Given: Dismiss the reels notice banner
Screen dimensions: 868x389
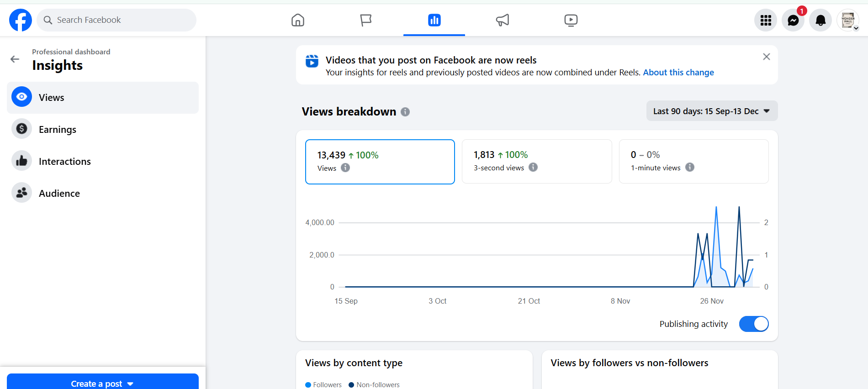Looking at the screenshot, I should coord(767,57).
